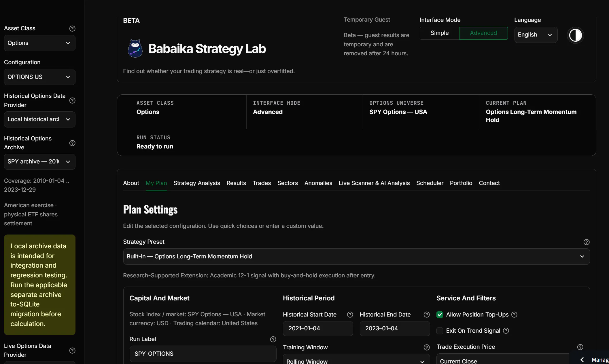Viewport: 609px width, 364px height.
Task: Enable the Exit On Trend Signal checkbox
Action: (x=440, y=331)
